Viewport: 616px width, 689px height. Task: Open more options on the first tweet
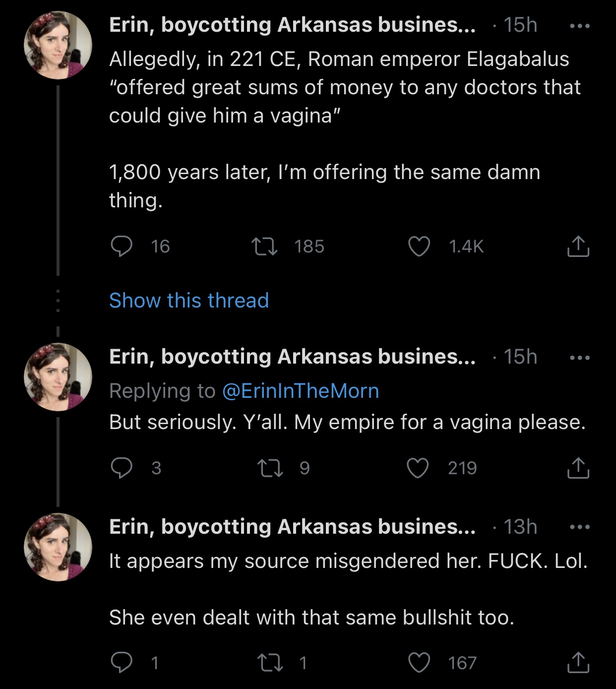point(580,26)
